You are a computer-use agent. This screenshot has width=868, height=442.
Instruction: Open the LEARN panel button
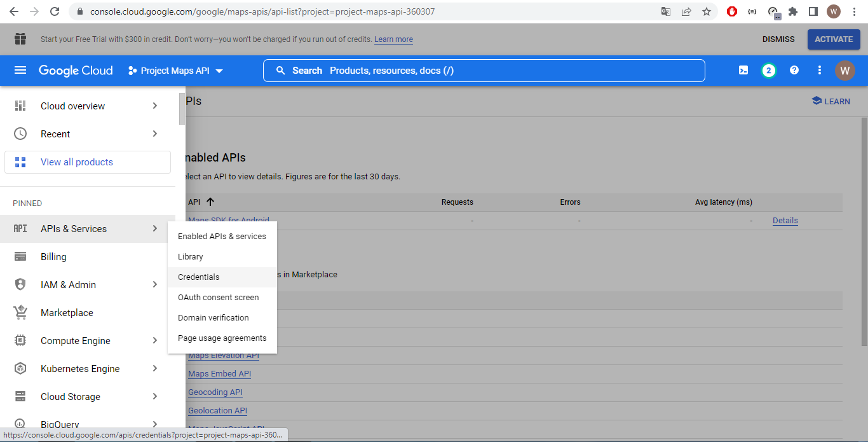(x=831, y=101)
